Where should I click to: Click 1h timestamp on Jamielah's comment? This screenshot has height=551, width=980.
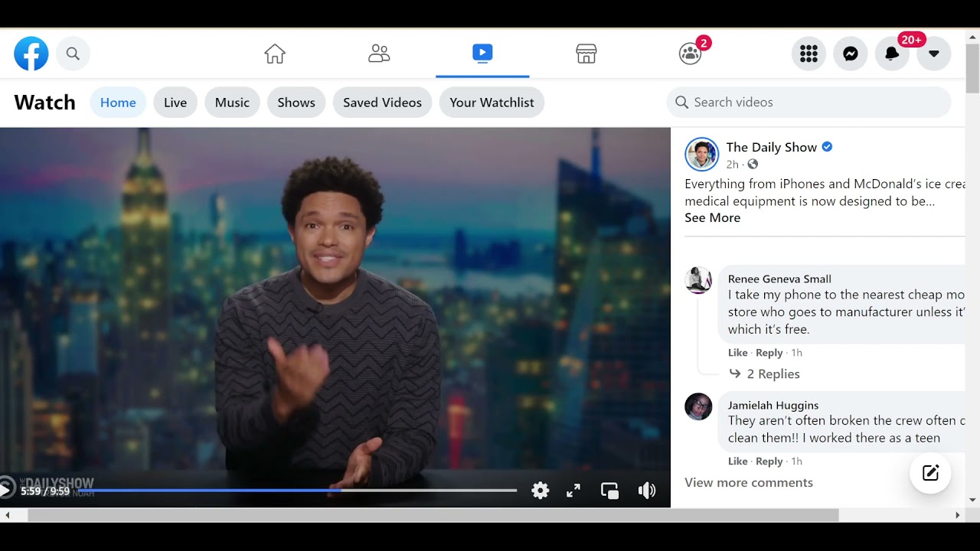click(x=796, y=461)
